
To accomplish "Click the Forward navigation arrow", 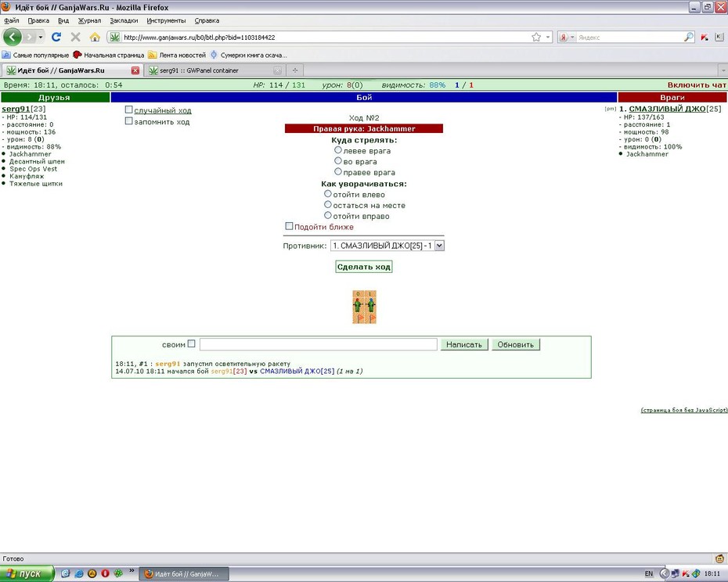I will [x=29, y=37].
